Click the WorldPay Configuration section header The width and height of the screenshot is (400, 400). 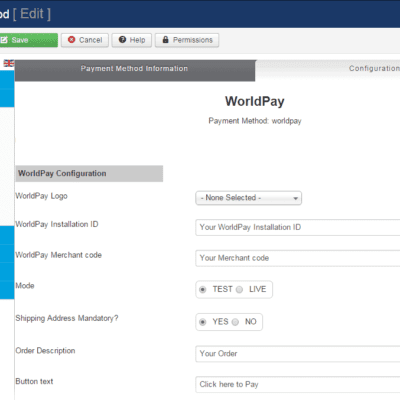pos(89,173)
